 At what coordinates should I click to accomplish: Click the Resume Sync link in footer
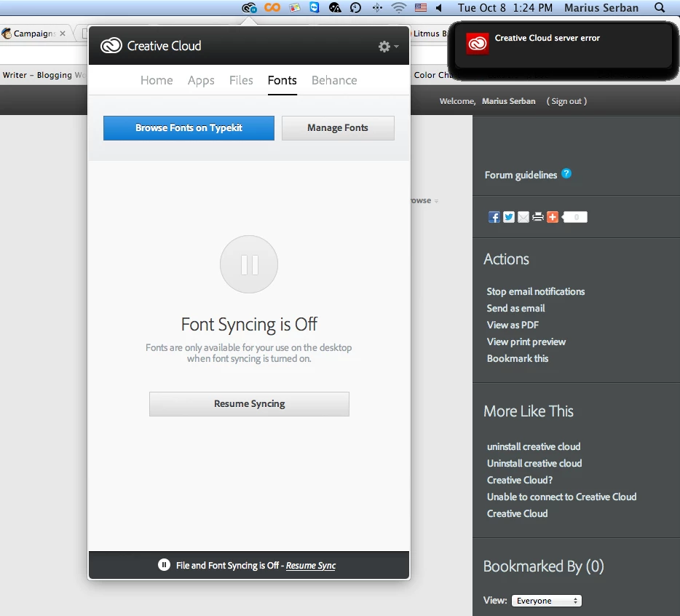pos(310,565)
